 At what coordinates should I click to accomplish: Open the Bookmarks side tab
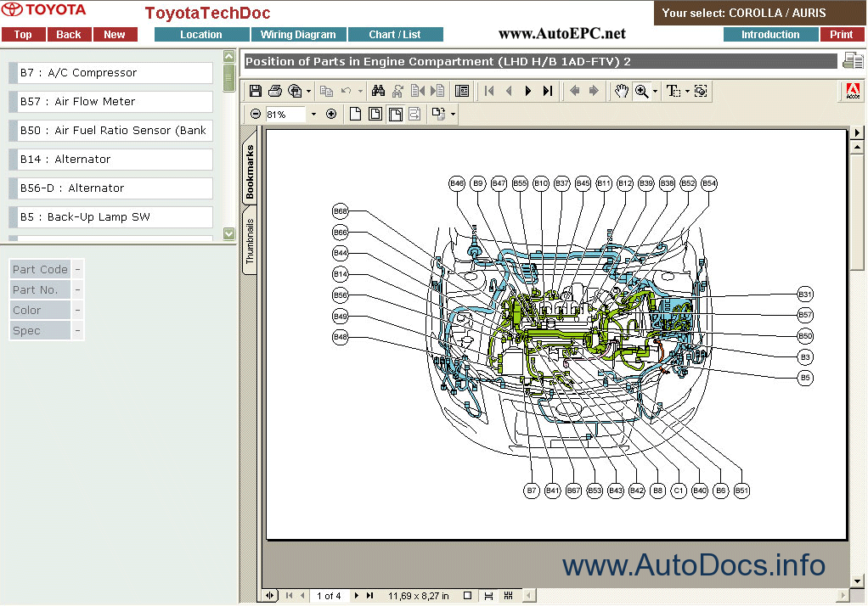[250, 171]
